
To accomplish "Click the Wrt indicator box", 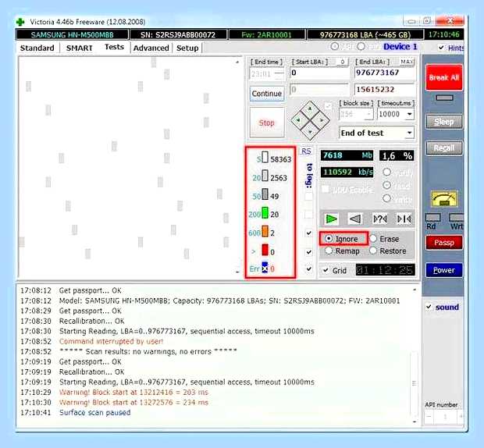I will 456,218.
